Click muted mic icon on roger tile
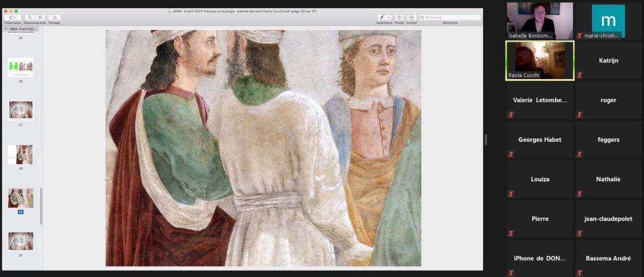The width and height of the screenshot is (644, 277). pos(580,114)
